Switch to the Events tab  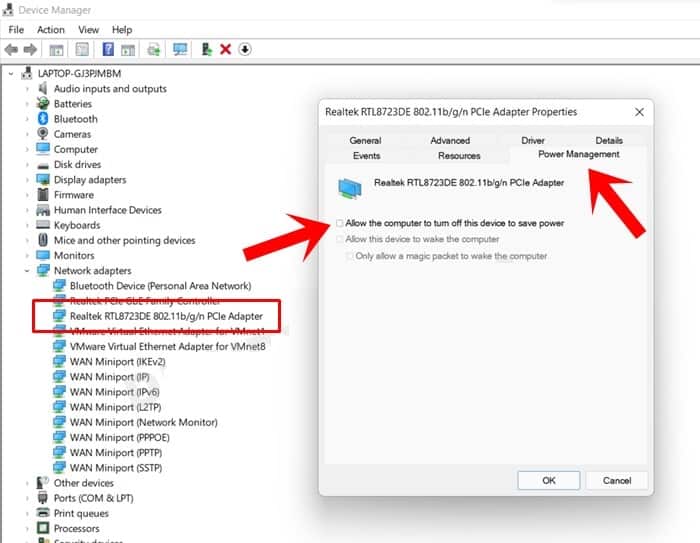366,155
